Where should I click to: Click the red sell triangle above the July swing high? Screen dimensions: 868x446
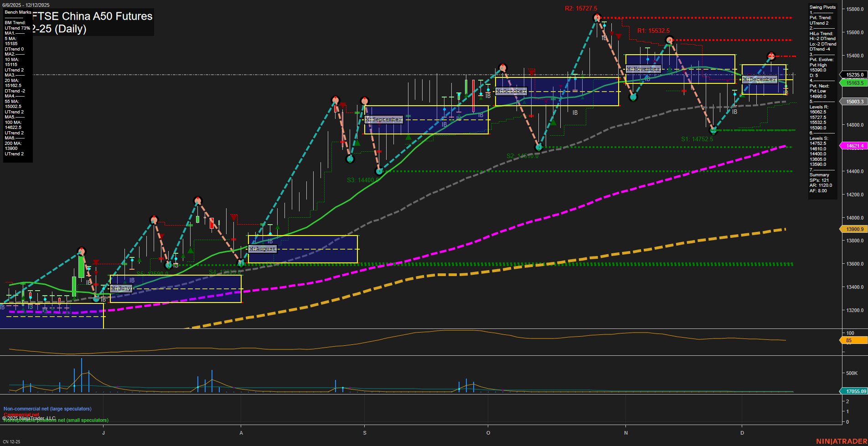(x=96, y=262)
